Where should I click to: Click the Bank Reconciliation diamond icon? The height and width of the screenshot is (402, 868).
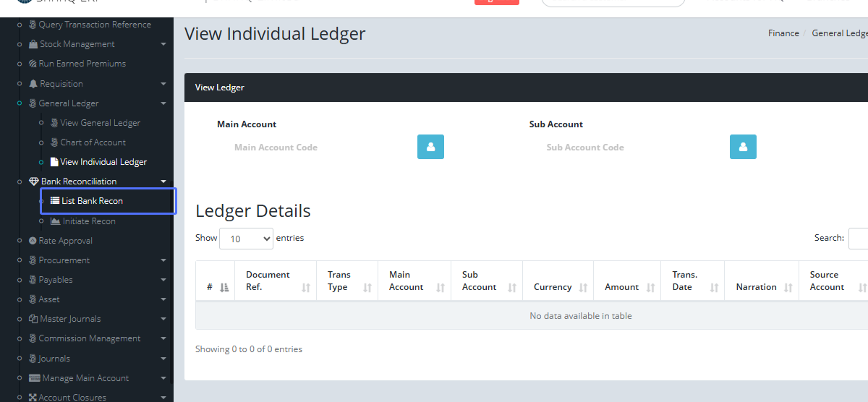click(x=33, y=181)
